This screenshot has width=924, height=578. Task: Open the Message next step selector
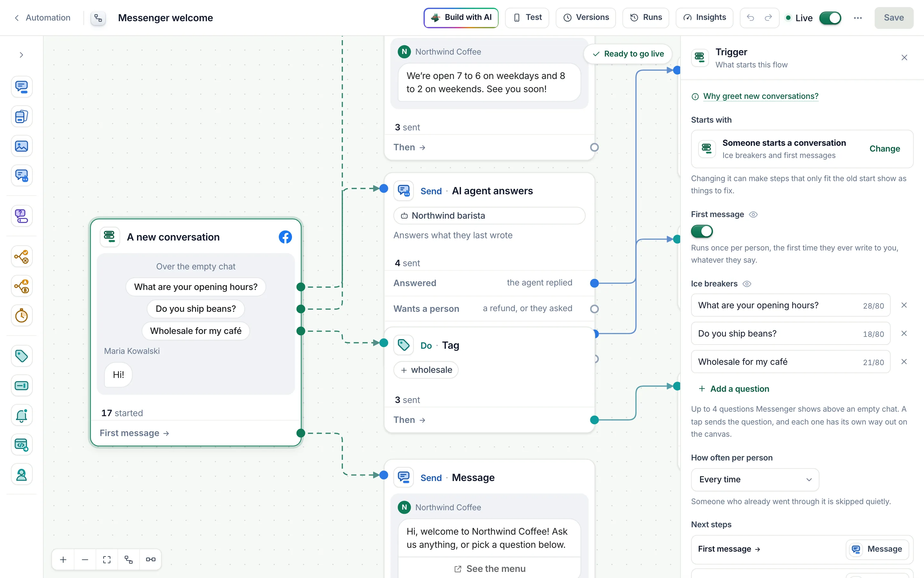point(877,549)
